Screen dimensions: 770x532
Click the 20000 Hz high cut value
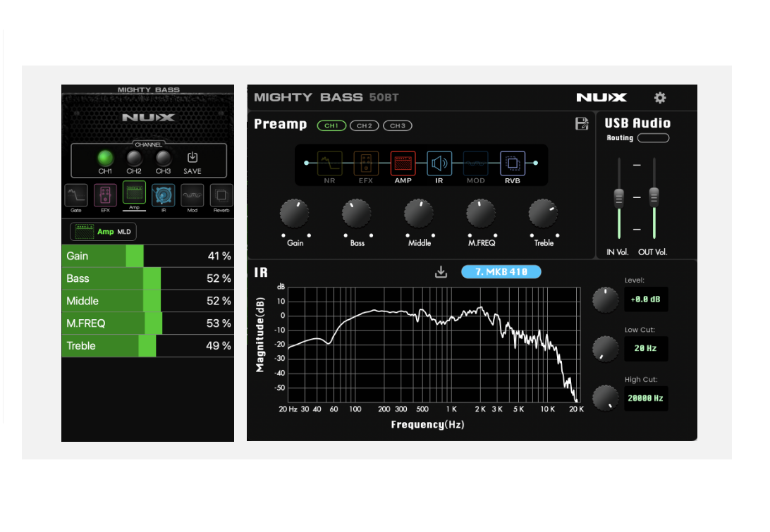[646, 399]
